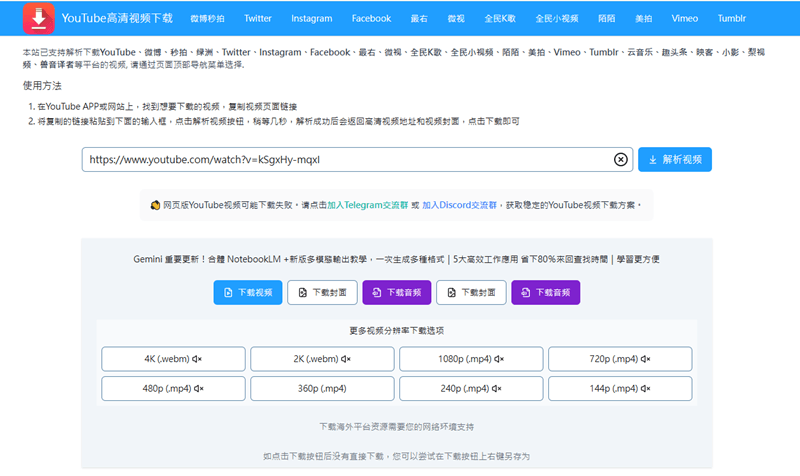Screen dimensions: 800x476
Task: Open the 陌陌 nav item
Action: click(x=607, y=18)
